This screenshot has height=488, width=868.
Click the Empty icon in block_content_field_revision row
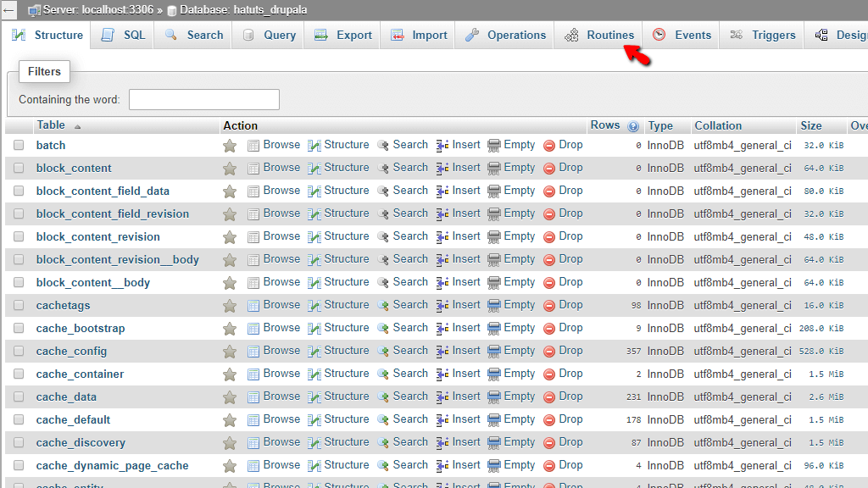pos(494,214)
